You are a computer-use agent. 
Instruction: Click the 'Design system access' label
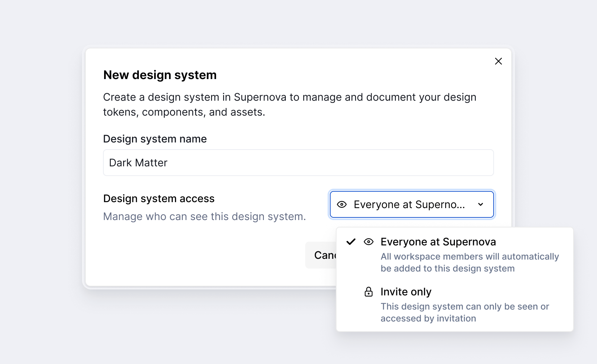pos(159,198)
